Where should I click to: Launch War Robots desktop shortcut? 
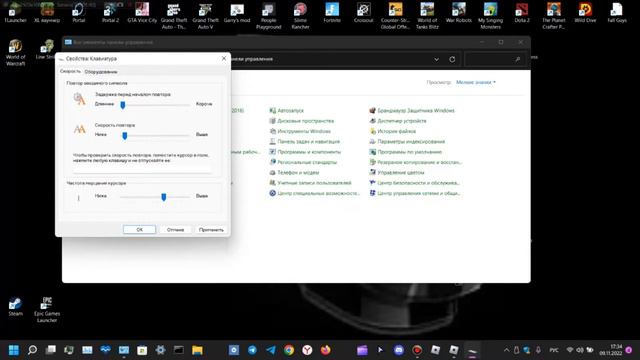[x=459, y=13]
